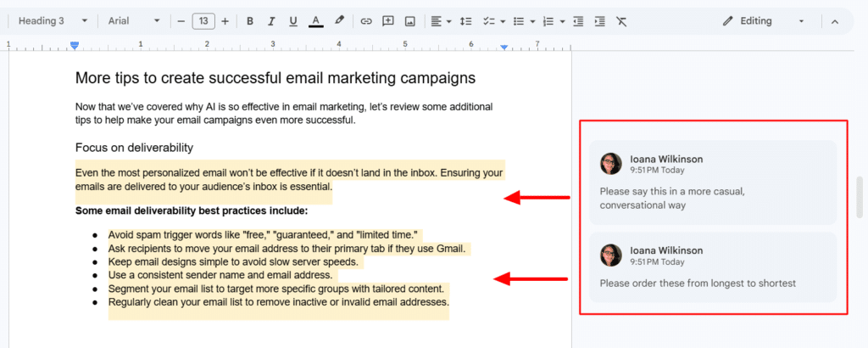The image size is (868, 348).
Task: Insert an image using the image icon
Action: click(x=409, y=21)
